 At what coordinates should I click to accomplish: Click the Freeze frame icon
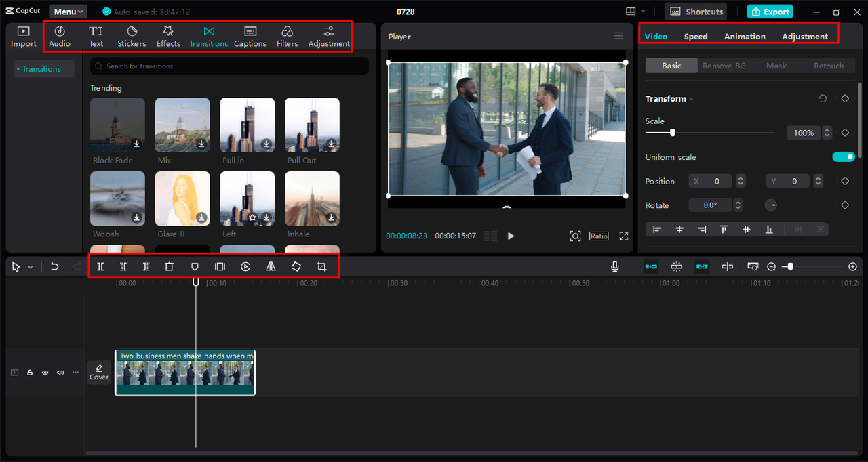tap(220, 267)
